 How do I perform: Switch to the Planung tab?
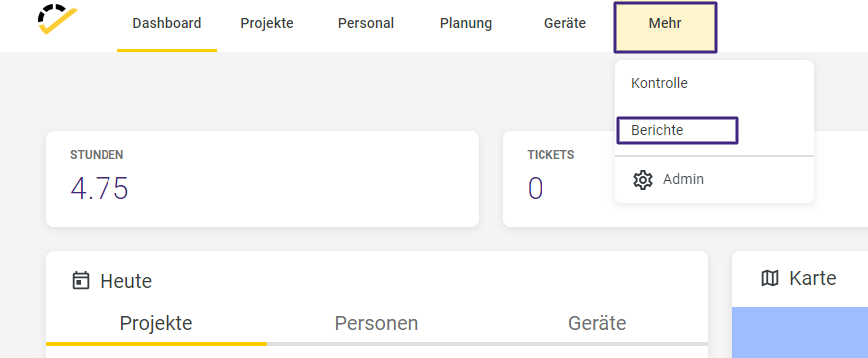466,23
